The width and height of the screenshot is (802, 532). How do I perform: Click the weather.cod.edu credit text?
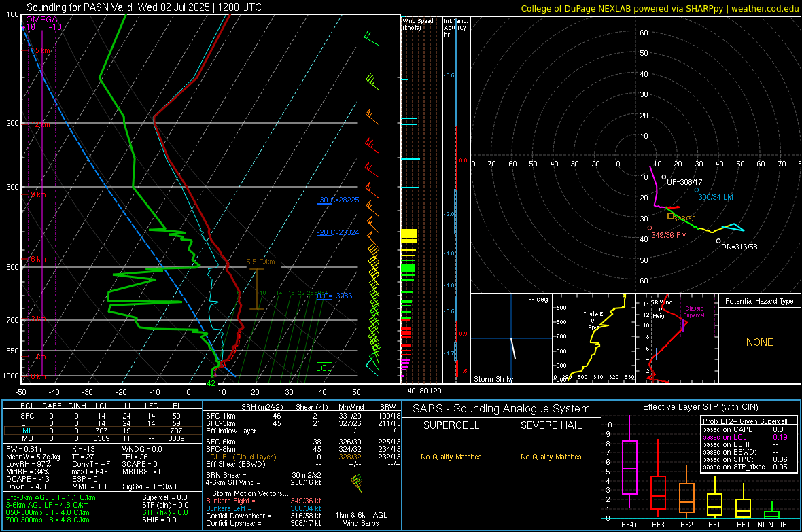pos(765,8)
